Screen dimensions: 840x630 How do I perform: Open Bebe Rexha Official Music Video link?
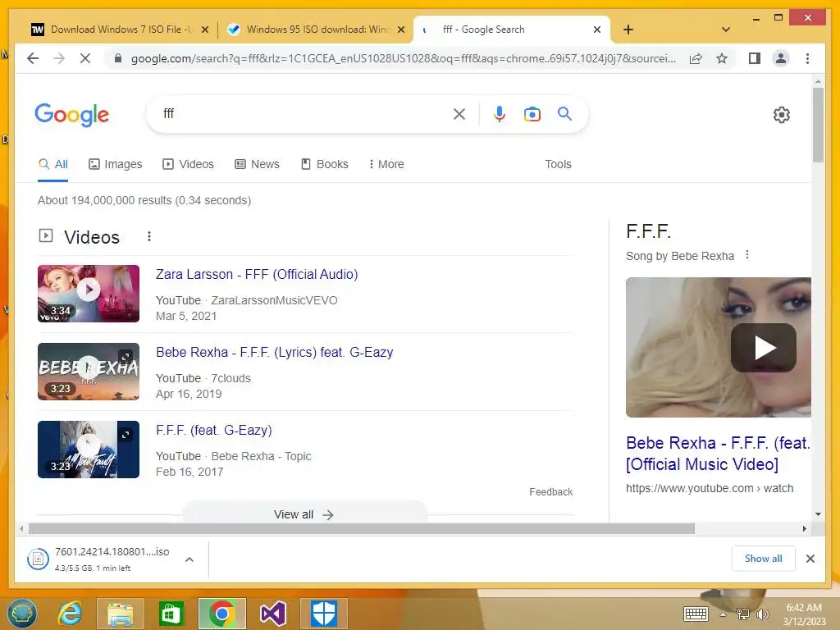(718, 453)
